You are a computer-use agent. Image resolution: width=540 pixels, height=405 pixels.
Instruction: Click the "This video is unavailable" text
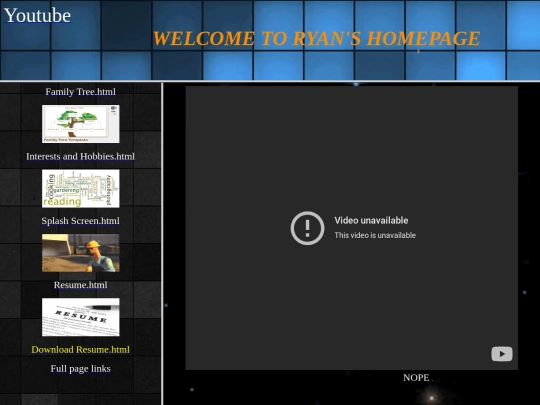click(375, 235)
